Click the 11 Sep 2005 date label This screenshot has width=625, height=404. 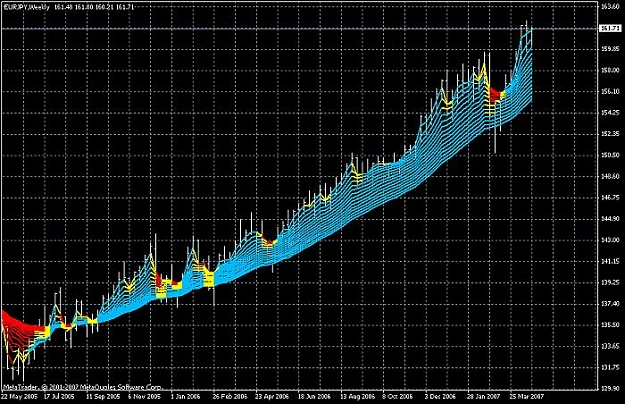point(103,397)
